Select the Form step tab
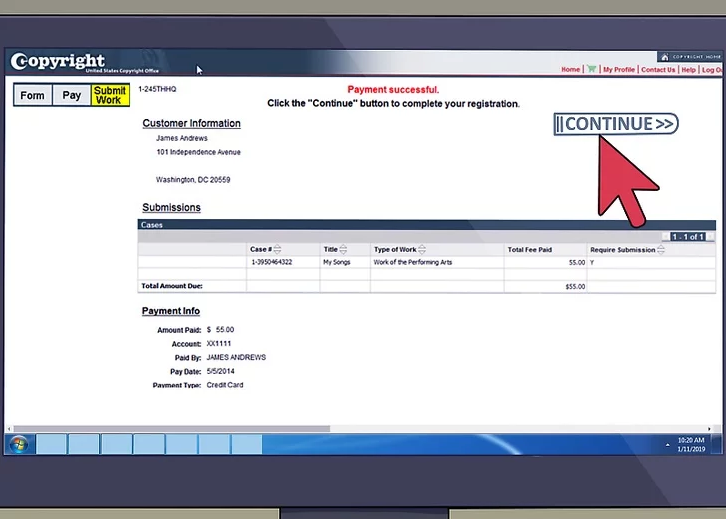Screen dimensions: 726x519 (x=33, y=95)
